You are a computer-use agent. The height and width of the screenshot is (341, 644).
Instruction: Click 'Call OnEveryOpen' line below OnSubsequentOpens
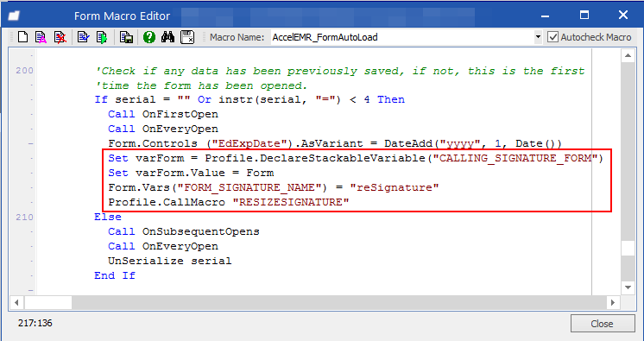(x=163, y=247)
